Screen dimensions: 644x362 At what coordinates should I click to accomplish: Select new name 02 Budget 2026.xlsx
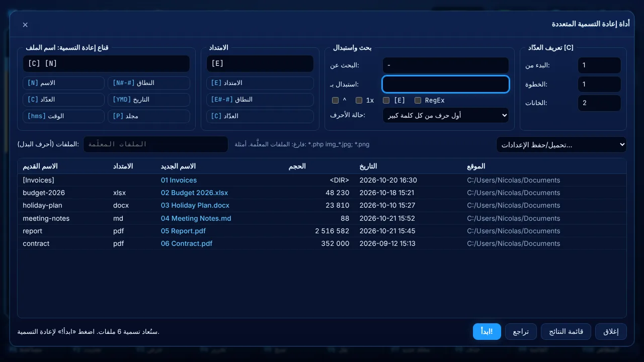tap(194, 193)
